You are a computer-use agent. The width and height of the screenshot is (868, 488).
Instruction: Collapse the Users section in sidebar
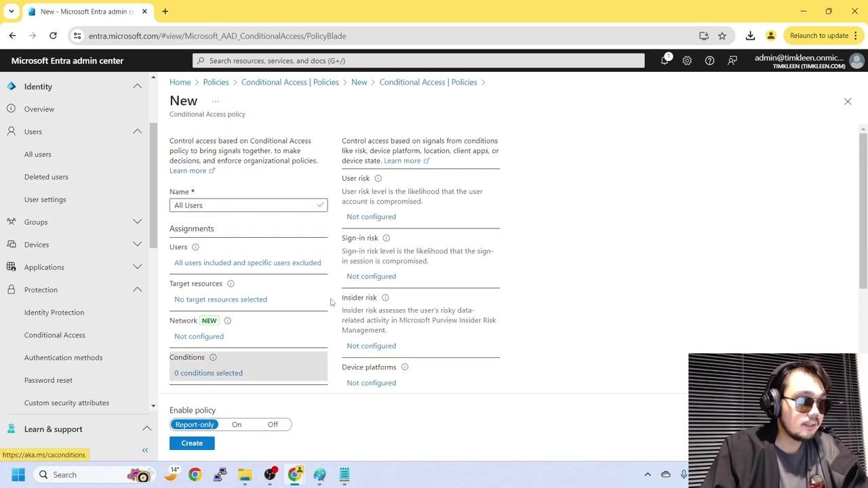pos(137,131)
